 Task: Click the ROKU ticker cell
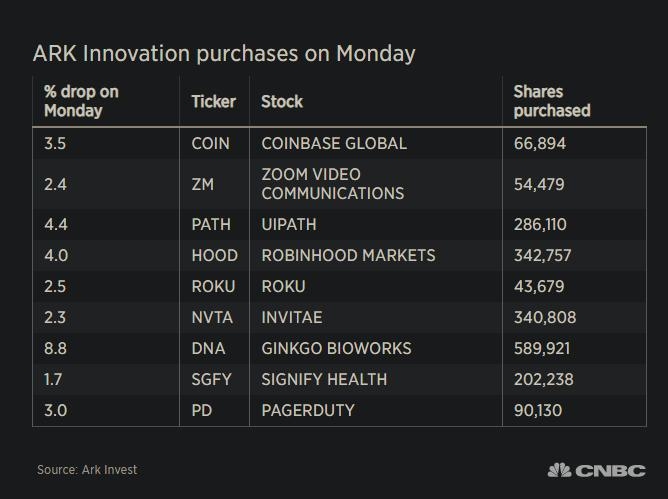[213, 286]
